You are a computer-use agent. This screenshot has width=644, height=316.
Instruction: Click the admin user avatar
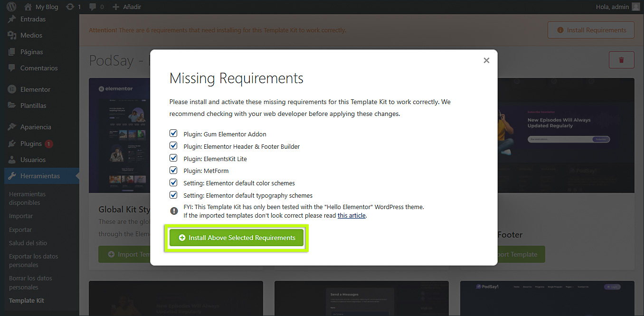coord(635,7)
